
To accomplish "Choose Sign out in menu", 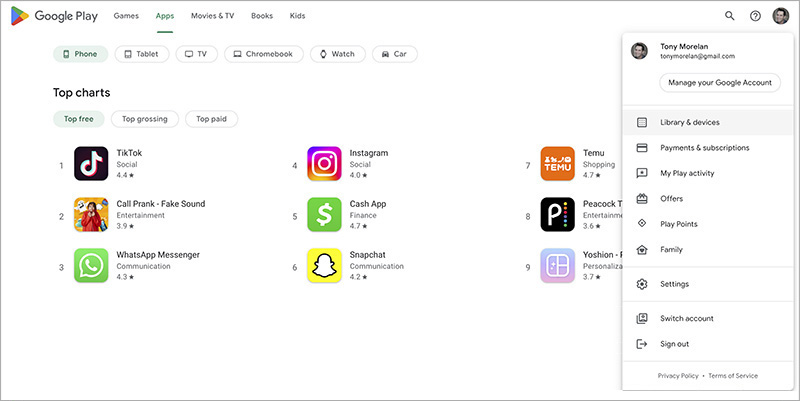I will click(x=708, y=344).
